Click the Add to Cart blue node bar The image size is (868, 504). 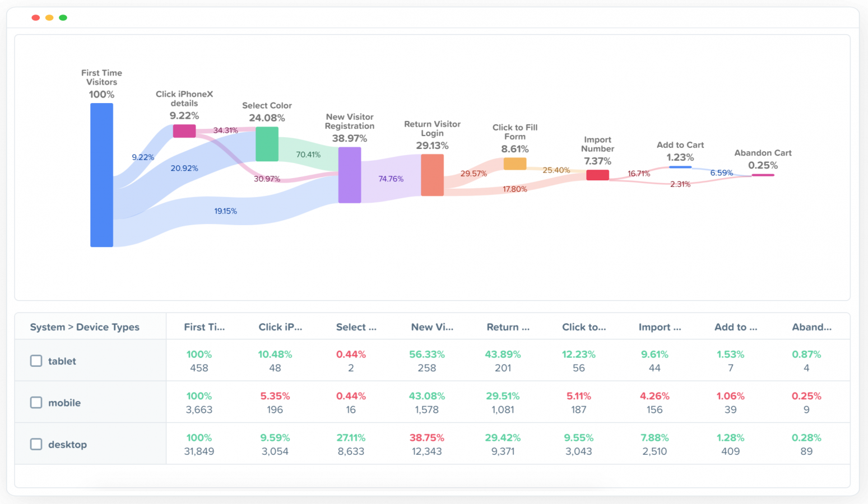click(680, 167)
